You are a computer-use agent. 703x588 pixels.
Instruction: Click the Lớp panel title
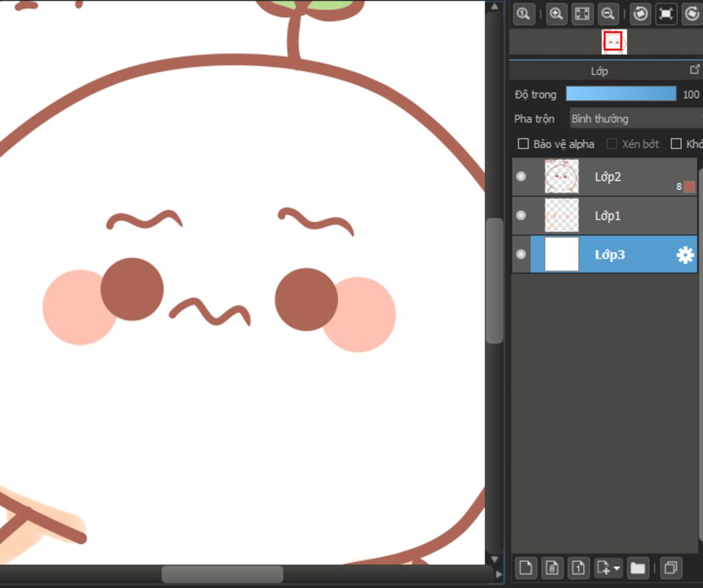[599, 71]
